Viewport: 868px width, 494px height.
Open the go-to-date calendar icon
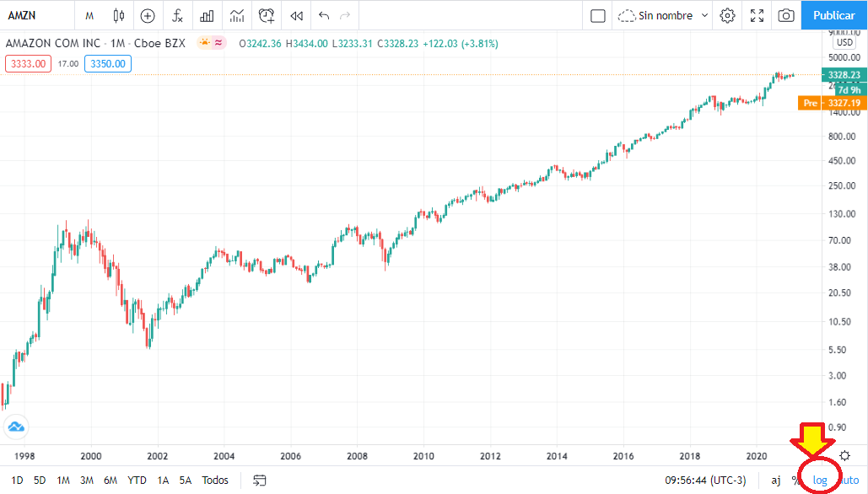[260, 481]
